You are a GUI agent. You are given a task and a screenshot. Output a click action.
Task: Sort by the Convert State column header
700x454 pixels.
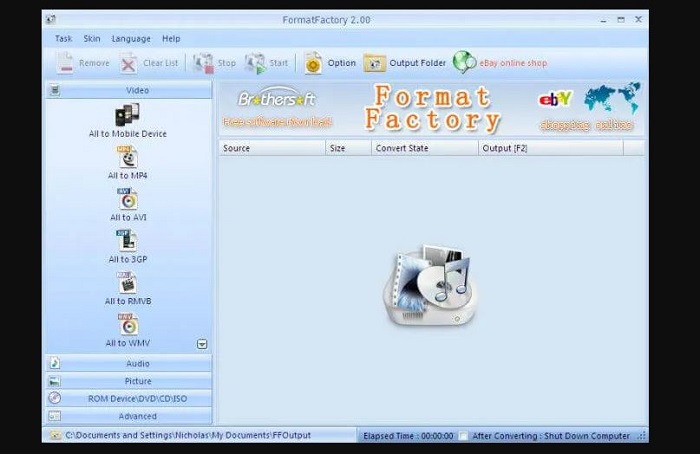click(425, 148)
